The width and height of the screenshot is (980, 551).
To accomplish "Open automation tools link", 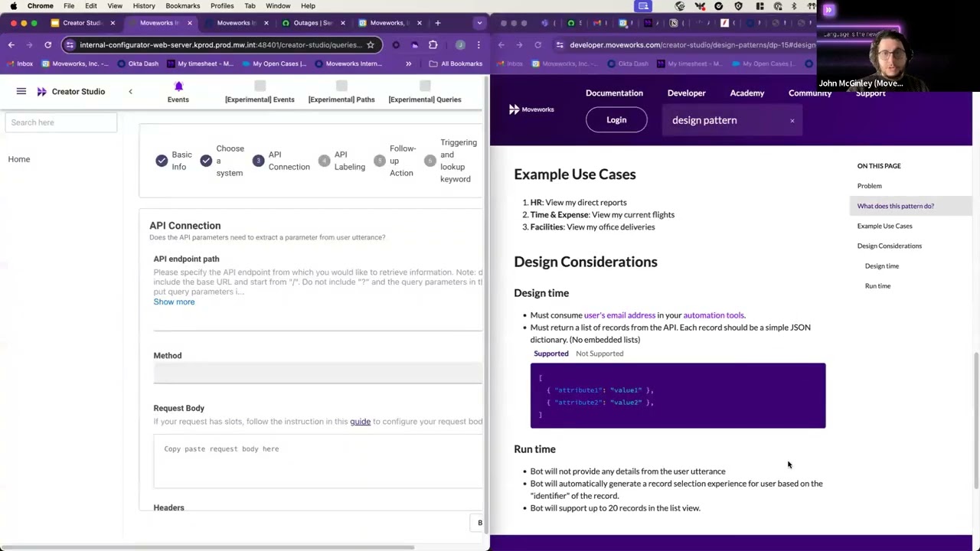I will pyautogui.click(x=713, y=315).
